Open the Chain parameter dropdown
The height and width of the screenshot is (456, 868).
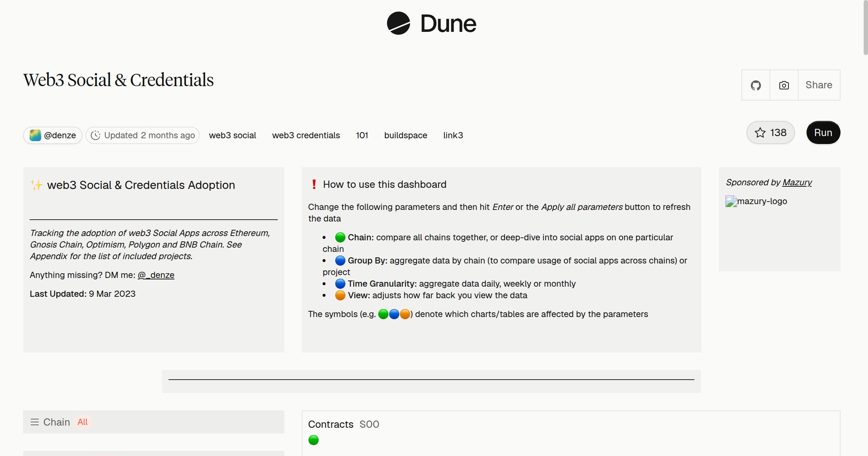(x=154, y=422)
